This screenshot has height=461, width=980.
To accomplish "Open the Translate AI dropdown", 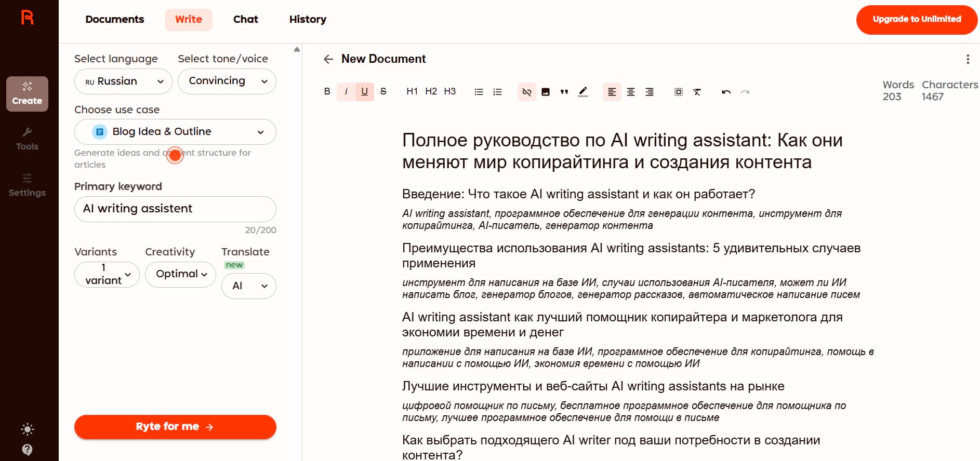I will point(248,286).
